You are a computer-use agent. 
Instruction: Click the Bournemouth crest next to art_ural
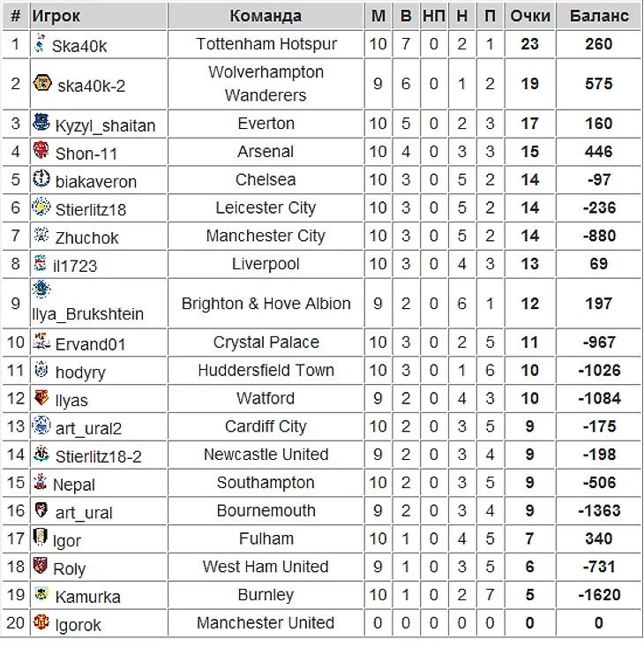click(x=41, y=509)
